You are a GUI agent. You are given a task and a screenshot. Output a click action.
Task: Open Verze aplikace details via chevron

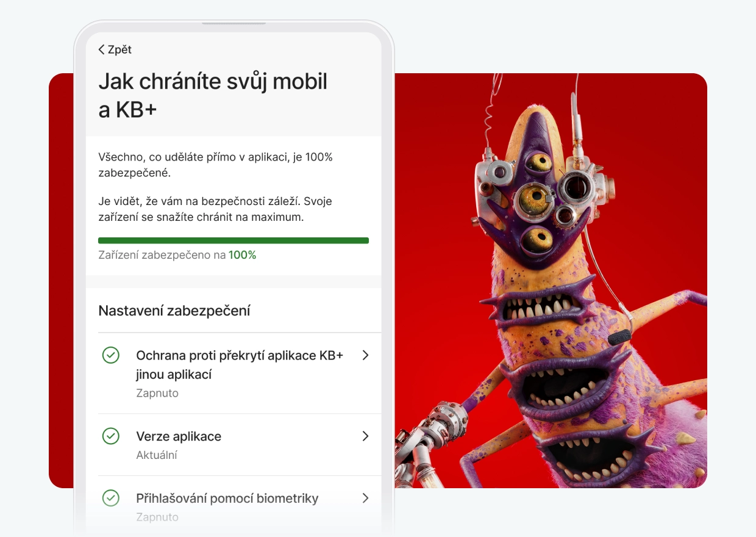pyautogui.click(x=365, y=436)
